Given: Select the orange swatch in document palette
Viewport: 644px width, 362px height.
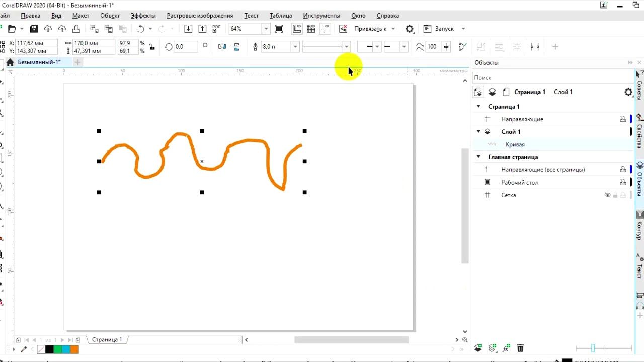Looking at the screenshot, I should tap(74, 349).
